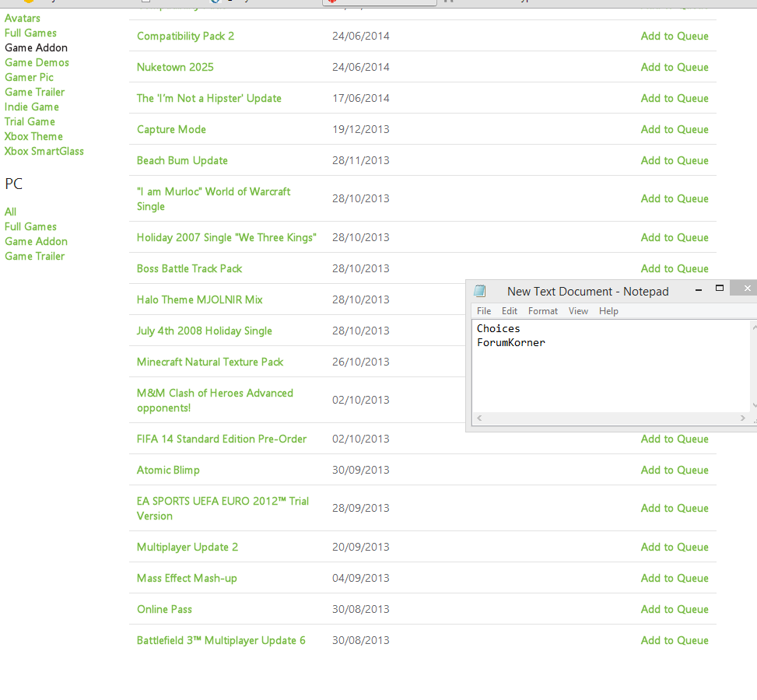Open Holiday 2007 Single "We Three Kings"

[226, 237]
